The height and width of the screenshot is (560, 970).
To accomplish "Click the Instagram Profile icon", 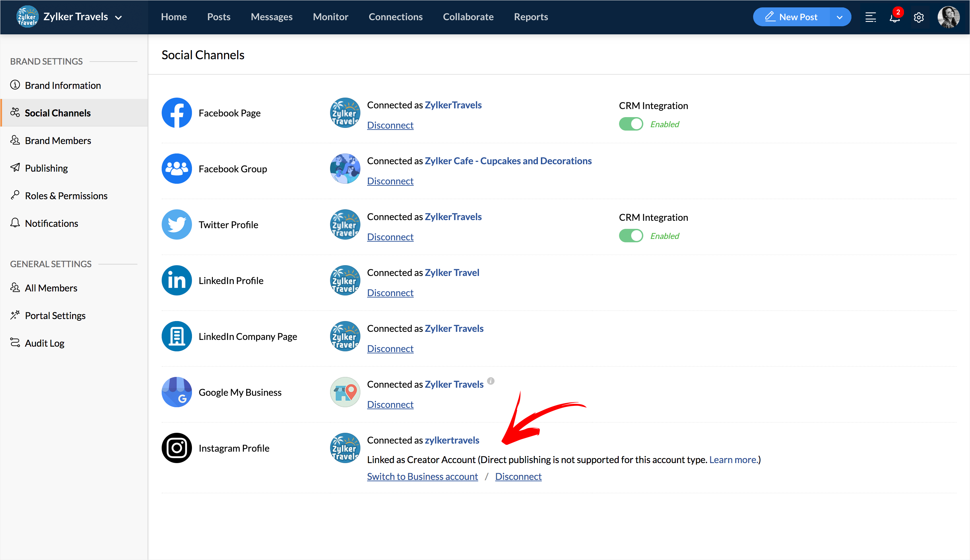I will pos(177,448).
